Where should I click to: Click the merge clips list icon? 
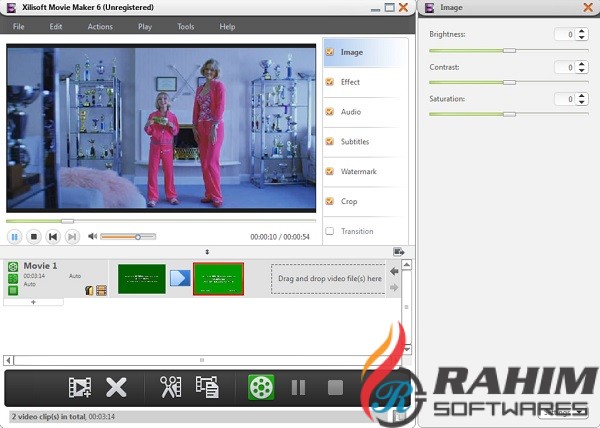[x=207, y=386]
